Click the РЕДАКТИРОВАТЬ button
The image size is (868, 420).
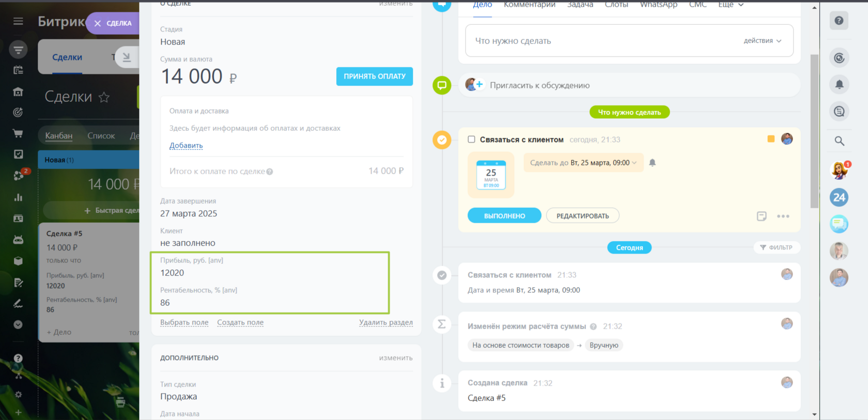click(x=583, y=216)
